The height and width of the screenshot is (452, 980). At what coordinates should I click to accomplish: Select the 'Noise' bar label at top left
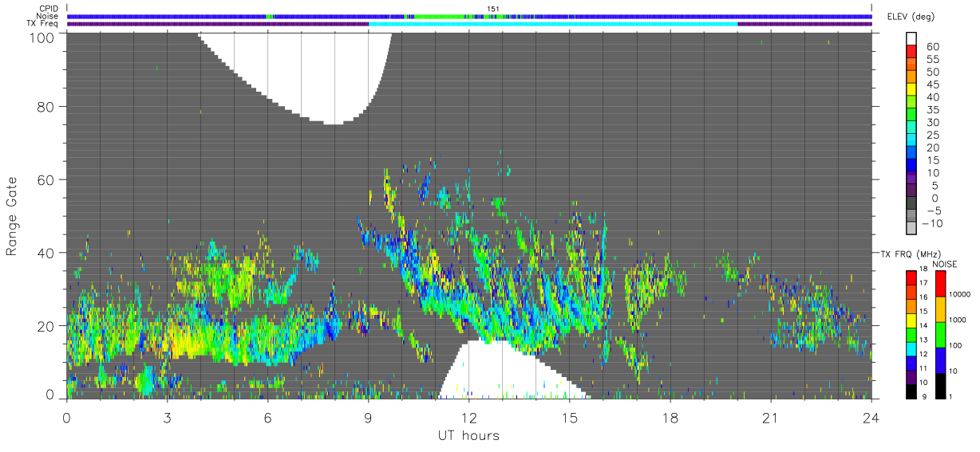tap(49, 16)
